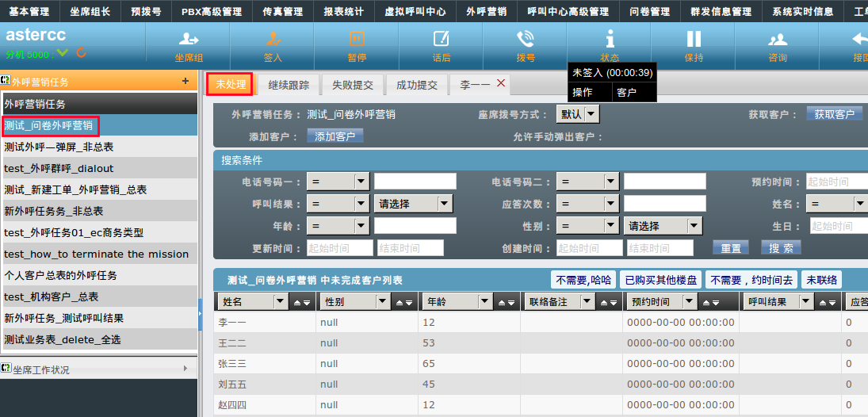Open the 咨询 consult icon
The image size is (868, 417).
(x=778, y=39)
